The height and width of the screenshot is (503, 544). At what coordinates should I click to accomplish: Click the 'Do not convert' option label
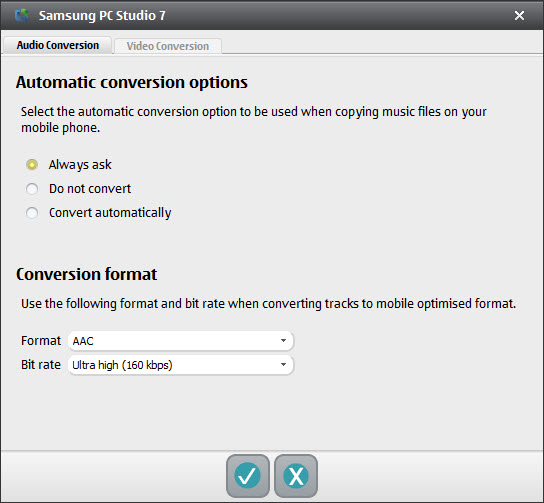pos(90,189)
